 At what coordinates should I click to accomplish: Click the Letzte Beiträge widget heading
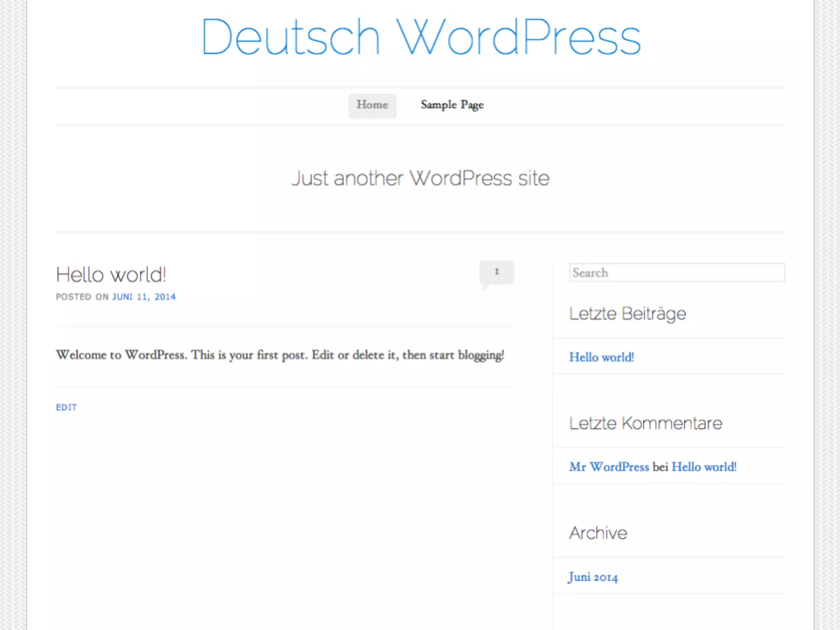tap(628, 314)
